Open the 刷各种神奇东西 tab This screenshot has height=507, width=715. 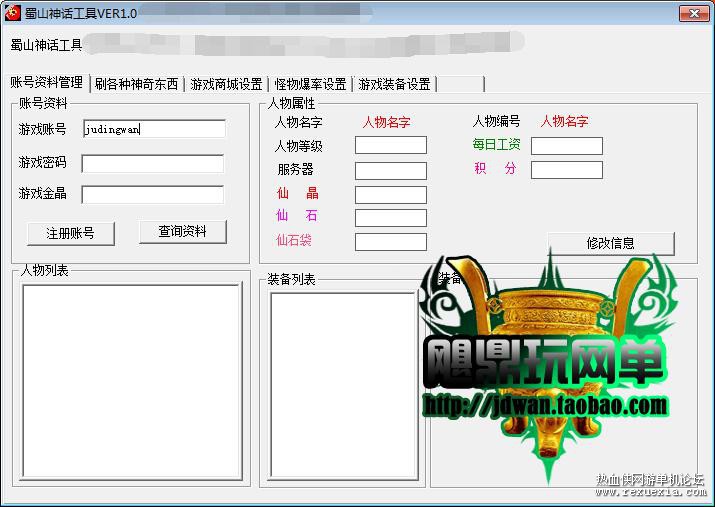pos(136,84)
